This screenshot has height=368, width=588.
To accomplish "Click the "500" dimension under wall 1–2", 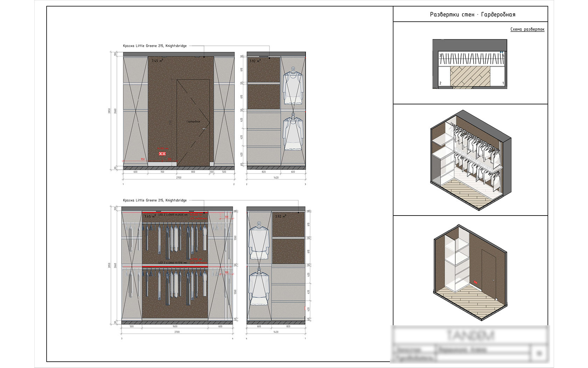I will (224, 172).
